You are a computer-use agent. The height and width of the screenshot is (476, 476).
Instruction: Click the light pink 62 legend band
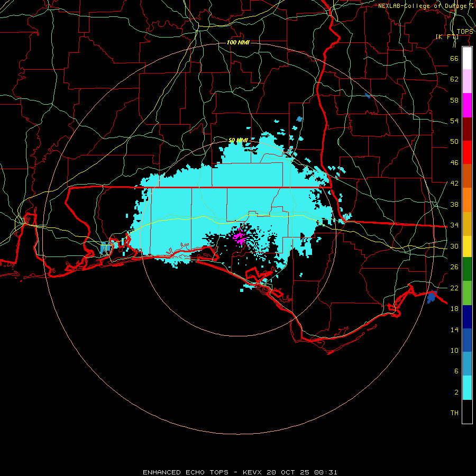coord(467,81)
